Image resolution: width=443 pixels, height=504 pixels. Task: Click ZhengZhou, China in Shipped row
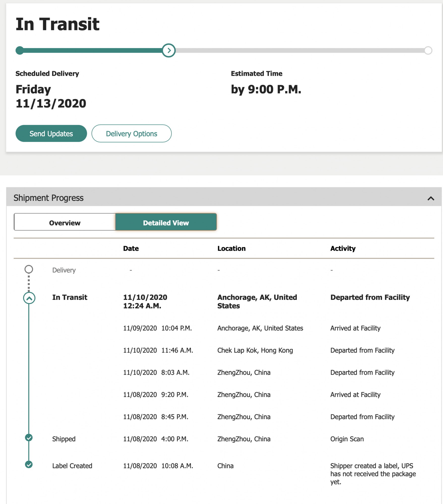[x=244, y=439]
